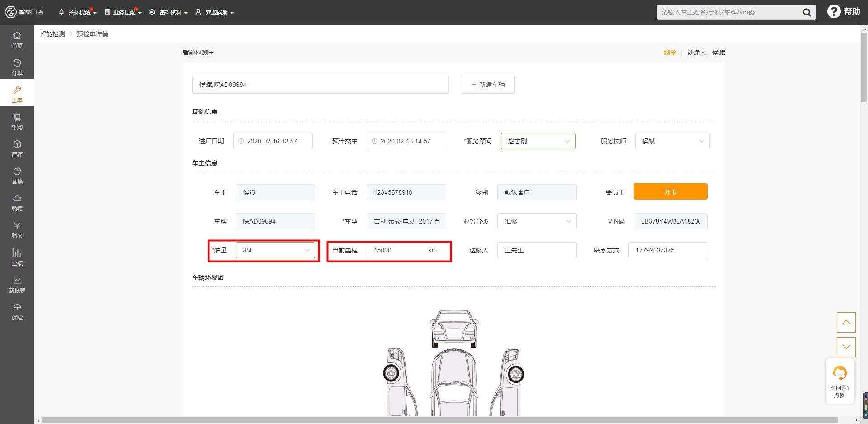Click the VIN码 field
The width and height of the screenshot is (868, 424).
[x=670, y=221]
